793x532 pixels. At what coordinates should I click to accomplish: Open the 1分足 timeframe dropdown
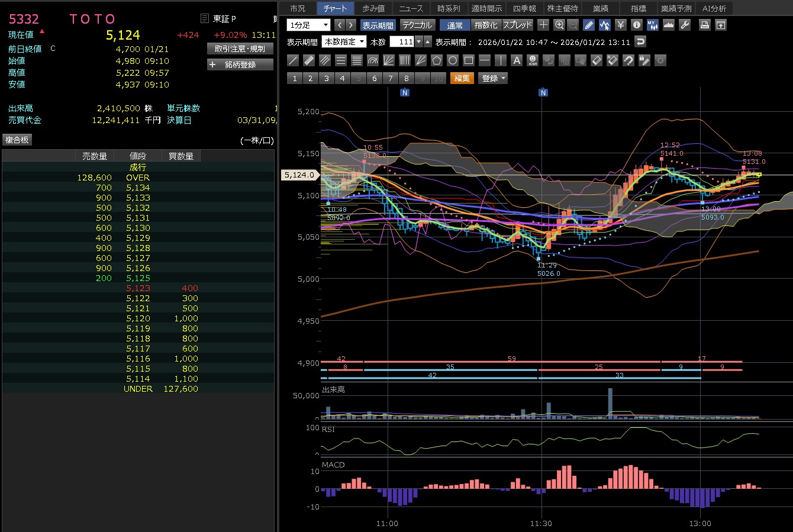[x=308, y=25]
